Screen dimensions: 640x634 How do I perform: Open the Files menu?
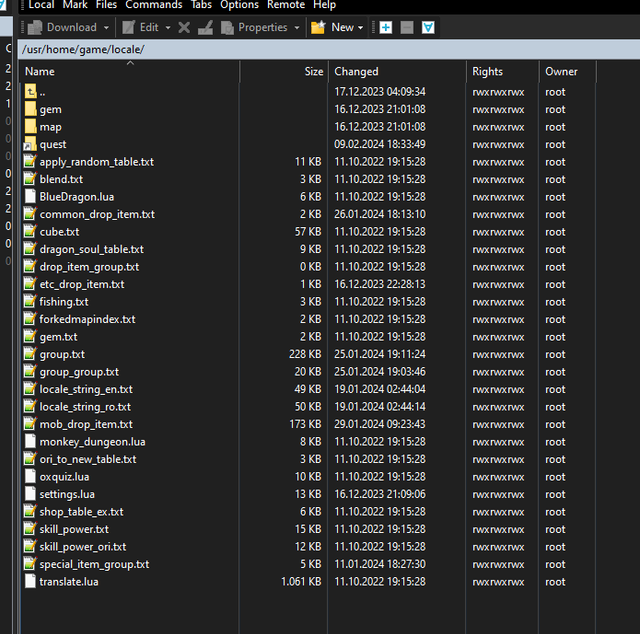click(106, 5)
